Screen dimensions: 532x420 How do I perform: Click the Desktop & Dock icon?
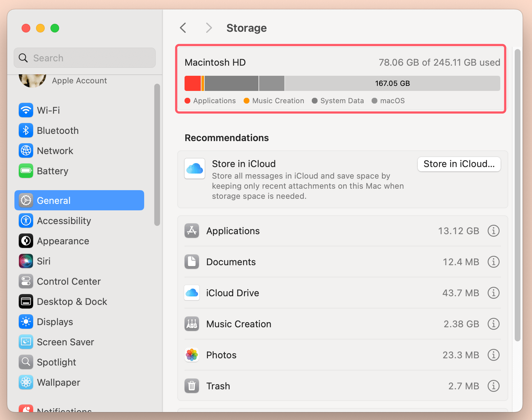click(26, 302)
